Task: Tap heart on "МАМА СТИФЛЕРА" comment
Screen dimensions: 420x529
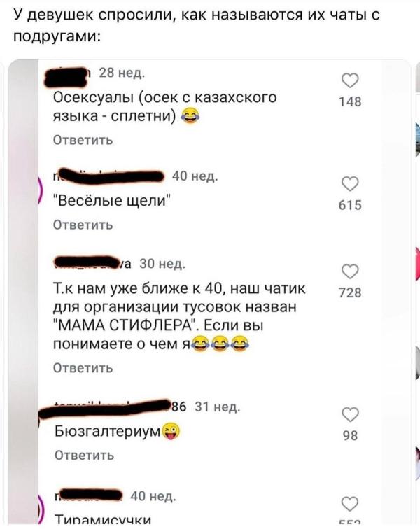Action: pos(350,271)
